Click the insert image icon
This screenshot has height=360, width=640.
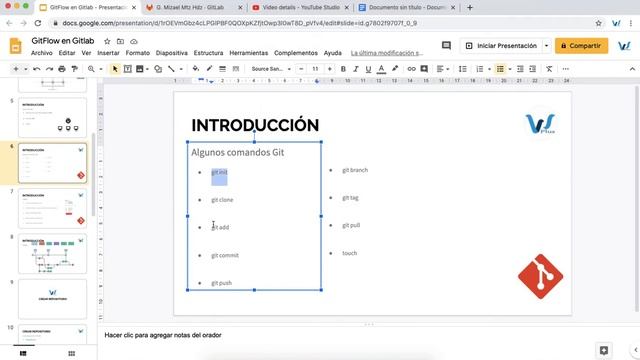pos(140,69)
